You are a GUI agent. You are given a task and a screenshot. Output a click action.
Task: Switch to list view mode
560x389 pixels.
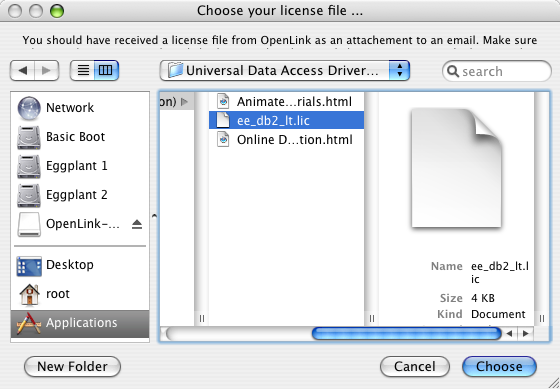pos(82,70)
